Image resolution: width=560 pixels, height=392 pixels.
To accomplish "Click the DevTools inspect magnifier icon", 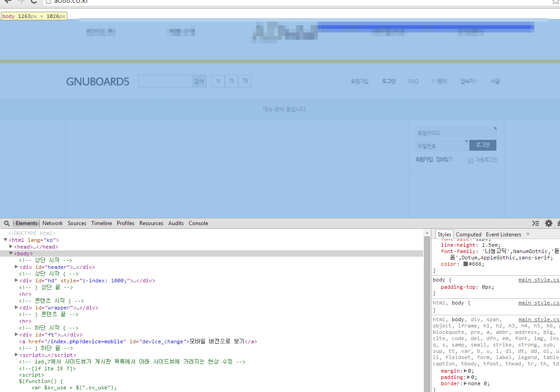I will coord(7,223).
